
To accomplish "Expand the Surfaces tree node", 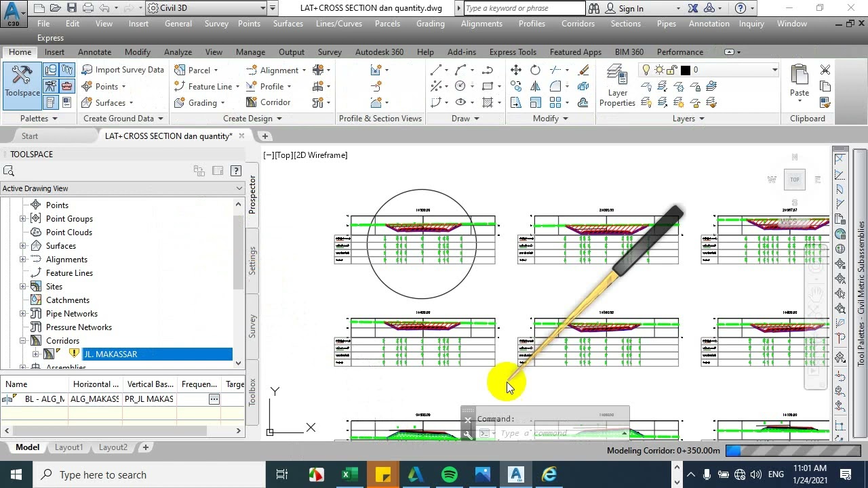I will [x=23, y=246].
